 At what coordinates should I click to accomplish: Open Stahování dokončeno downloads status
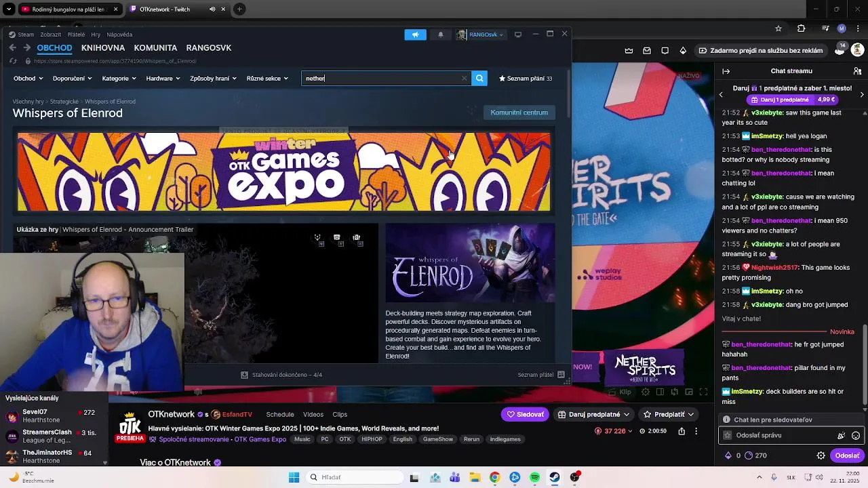point(281,375)
